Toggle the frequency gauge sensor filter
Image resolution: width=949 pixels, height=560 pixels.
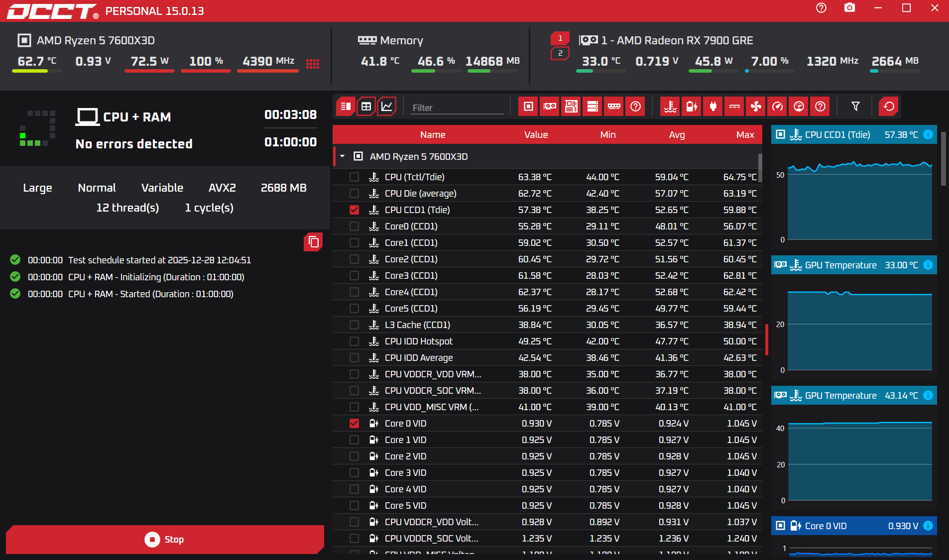click(778, 107)
